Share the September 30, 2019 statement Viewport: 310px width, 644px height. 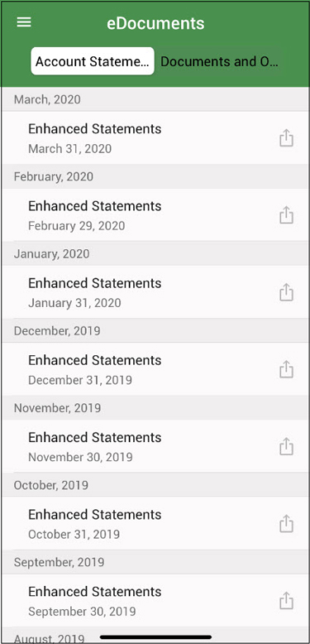click(x=286, y=601)
